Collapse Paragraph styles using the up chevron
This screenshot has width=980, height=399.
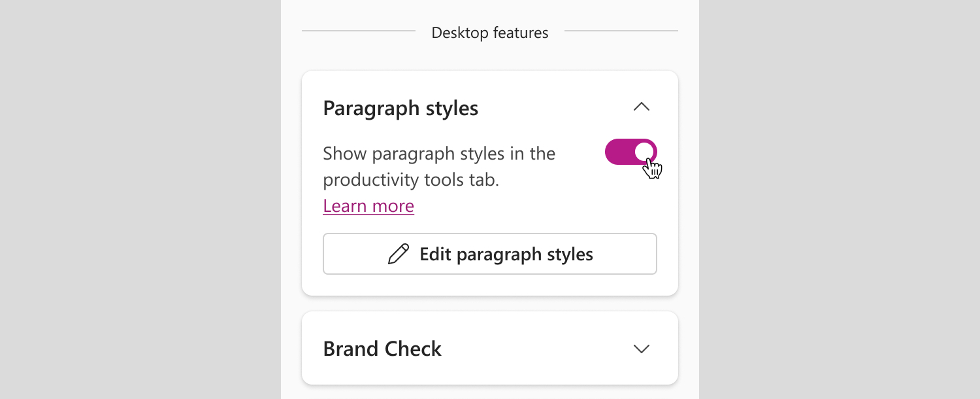point(642,107)
